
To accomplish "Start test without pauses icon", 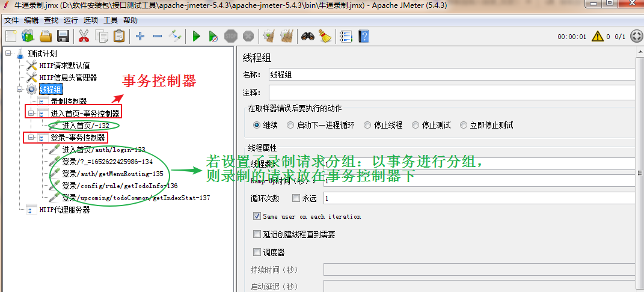I will pos(213,36).
